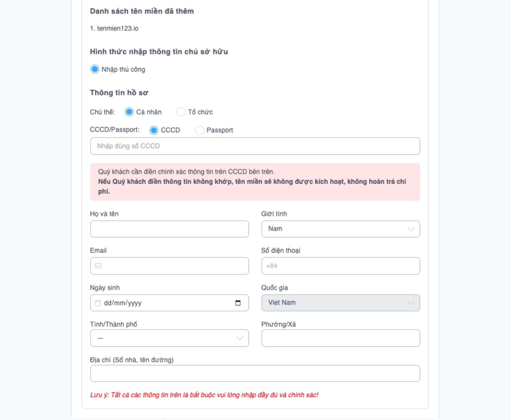Image resolution: width=511 pixels, height=420 pixels.
Task: Click the Số điện thoại field
Action: (340, 266)
